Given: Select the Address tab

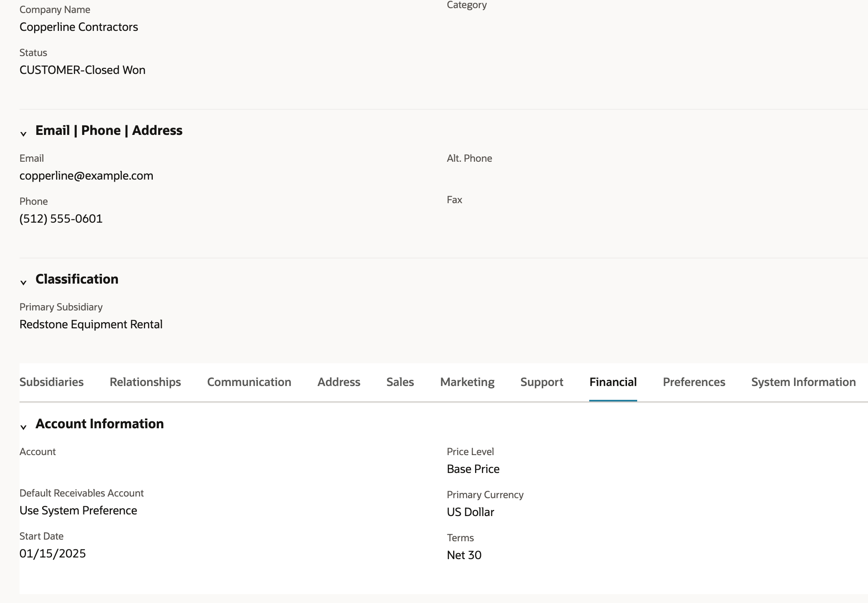Looking at the screenshot, I should (339, 382).
